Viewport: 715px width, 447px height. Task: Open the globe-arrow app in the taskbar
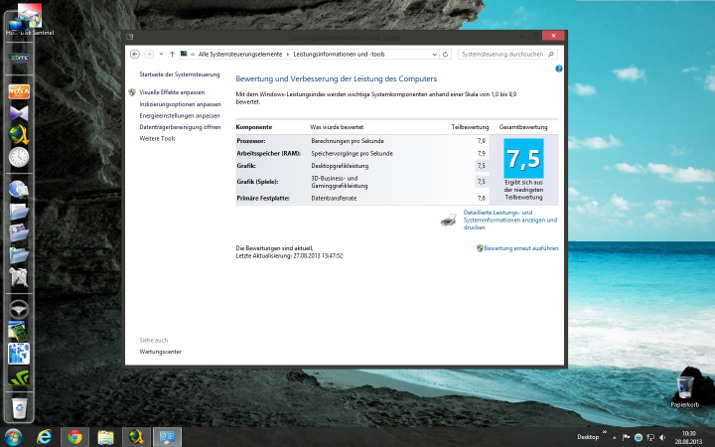point(136,437)
